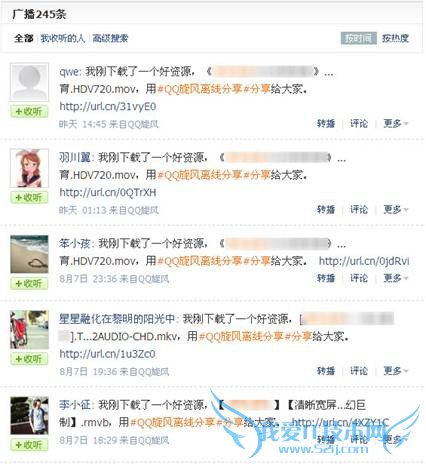This screenshot has height=464, width=426.
Task: Toggle +收听 for 李小征
Action: (29, 445)
